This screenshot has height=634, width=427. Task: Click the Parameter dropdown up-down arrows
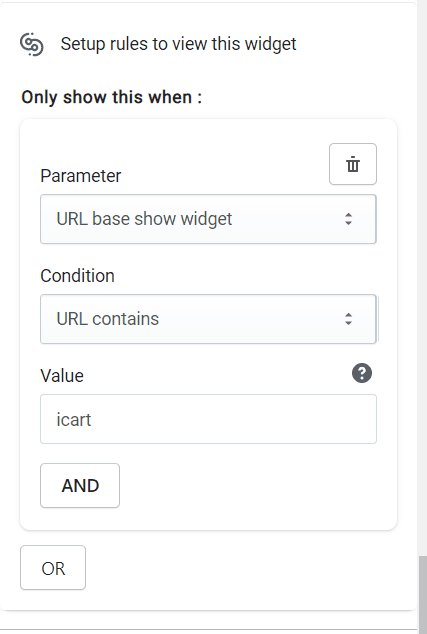tap(348, 219)
